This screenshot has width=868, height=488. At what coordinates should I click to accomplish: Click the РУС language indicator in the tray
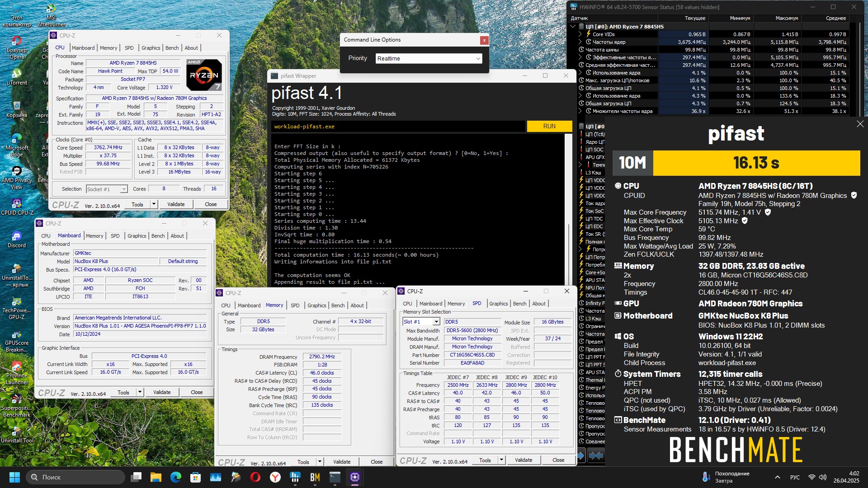(795, 477)
